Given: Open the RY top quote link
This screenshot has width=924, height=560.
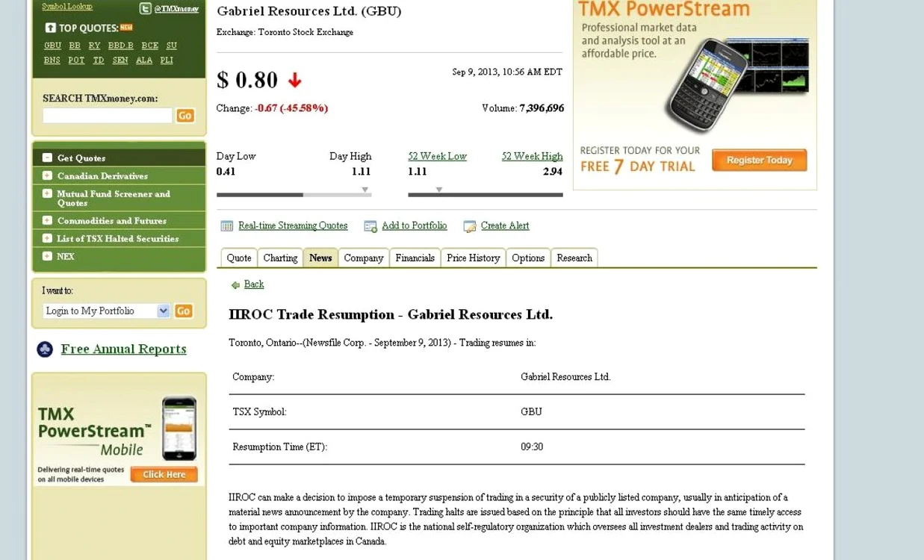Looking at the screenshot, I should point(94,46).
